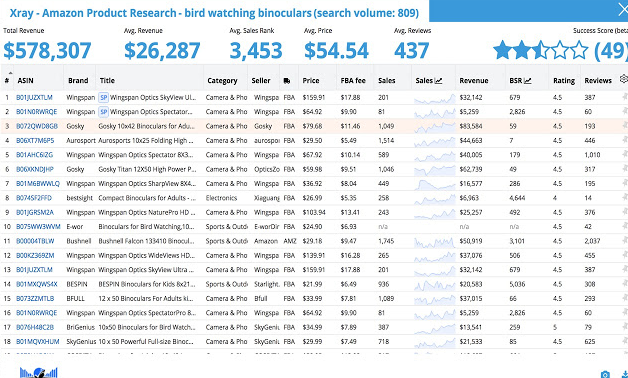
Task: Sort by Reviews column header
Action: click(x=598, y=80)
